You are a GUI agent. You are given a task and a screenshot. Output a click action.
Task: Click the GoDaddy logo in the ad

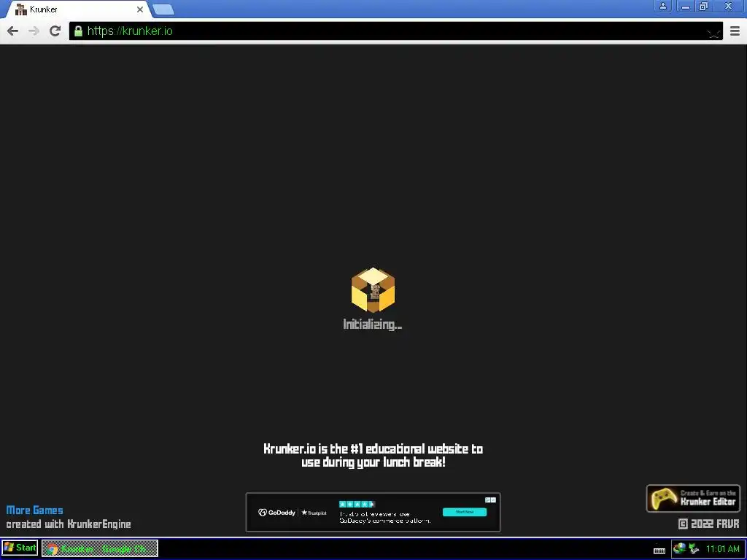[x=276, y=513]
